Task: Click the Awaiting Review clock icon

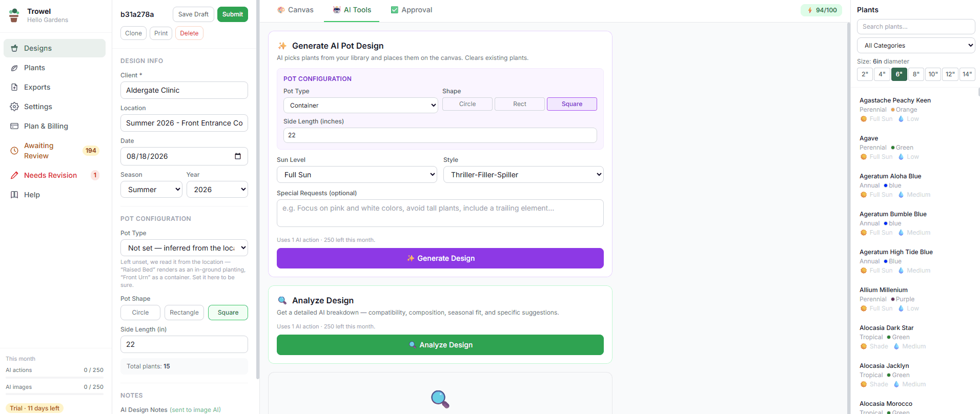Action: pos(14,151)
